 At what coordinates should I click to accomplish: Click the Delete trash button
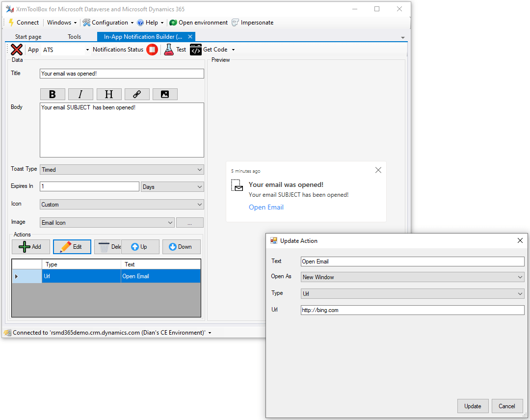(108, 247)
